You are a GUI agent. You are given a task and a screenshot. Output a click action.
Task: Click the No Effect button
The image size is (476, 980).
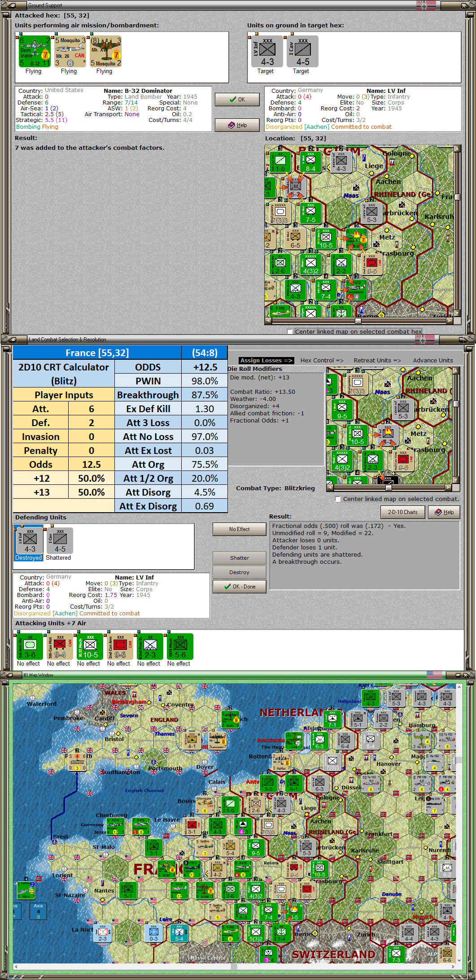click(239, 529)
